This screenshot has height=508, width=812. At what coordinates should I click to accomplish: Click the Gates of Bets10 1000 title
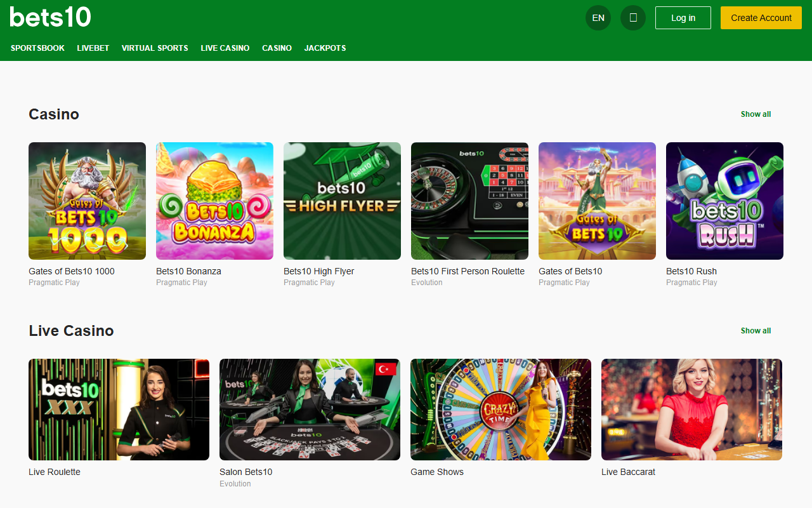click(x=72, y=271)
